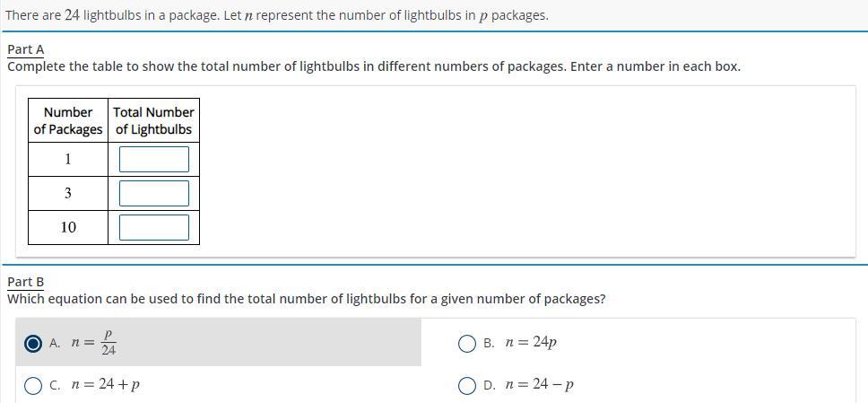Click the fraction p over 24 equation text
The height and width of the screenshot is (403, 868).
tap(94, 343)
